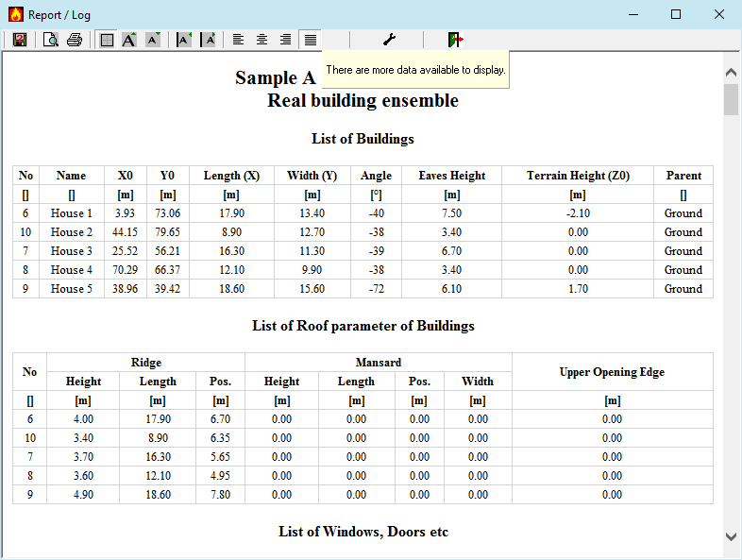Align text left
The width and height of the screenshot is (742, 560).
click(x=238, y=40)
